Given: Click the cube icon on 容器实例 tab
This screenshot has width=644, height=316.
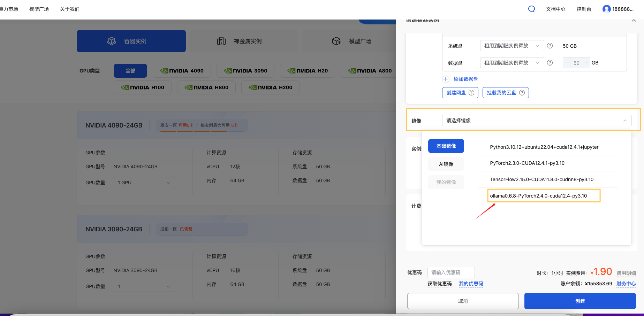Looking at the screenshot, I should (x=112, y=41).
